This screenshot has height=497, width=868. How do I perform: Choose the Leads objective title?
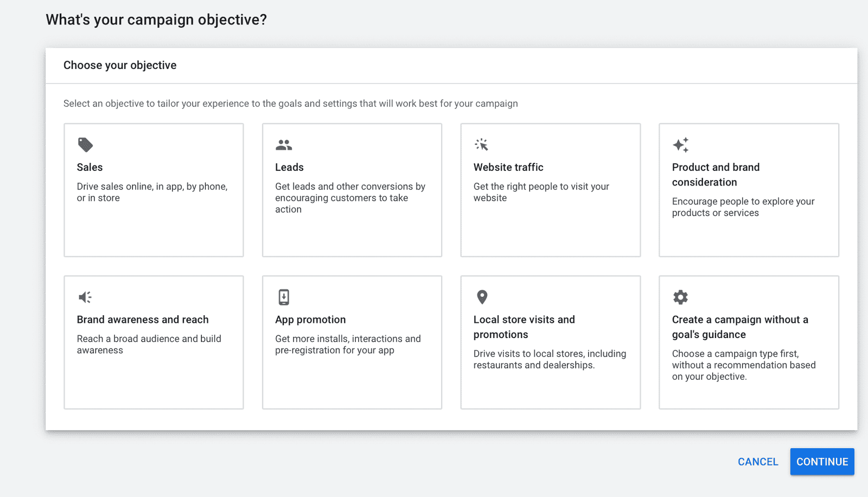click(x=289, y=167)
